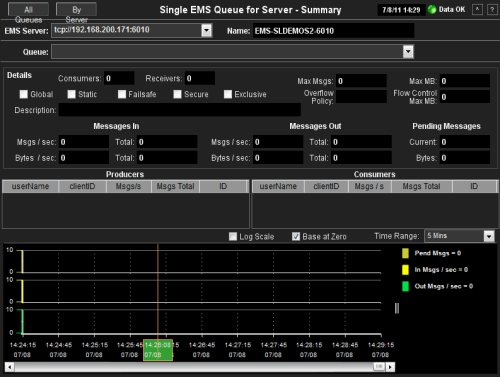Click the Flow Control Max MB field

coord(465,97)
